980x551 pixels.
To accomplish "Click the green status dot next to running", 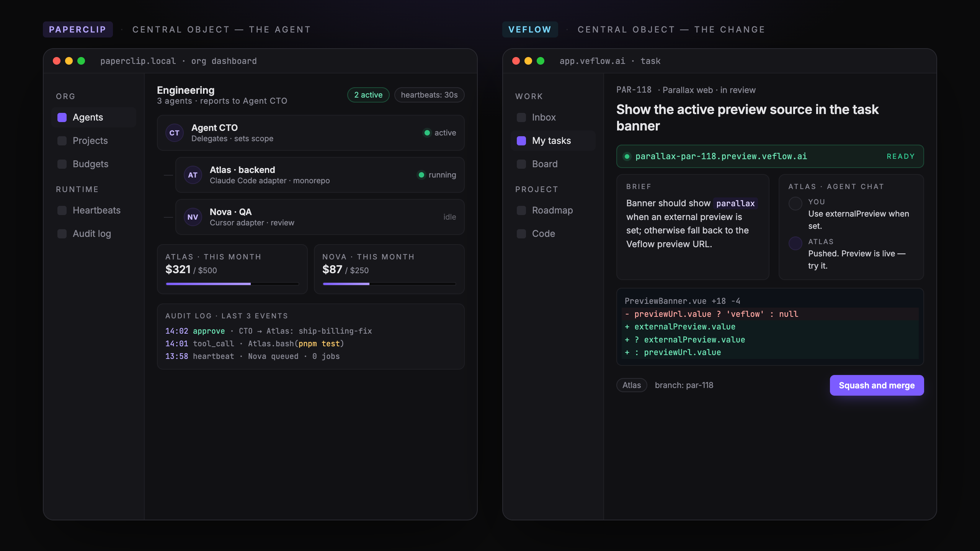I will 421,175.
